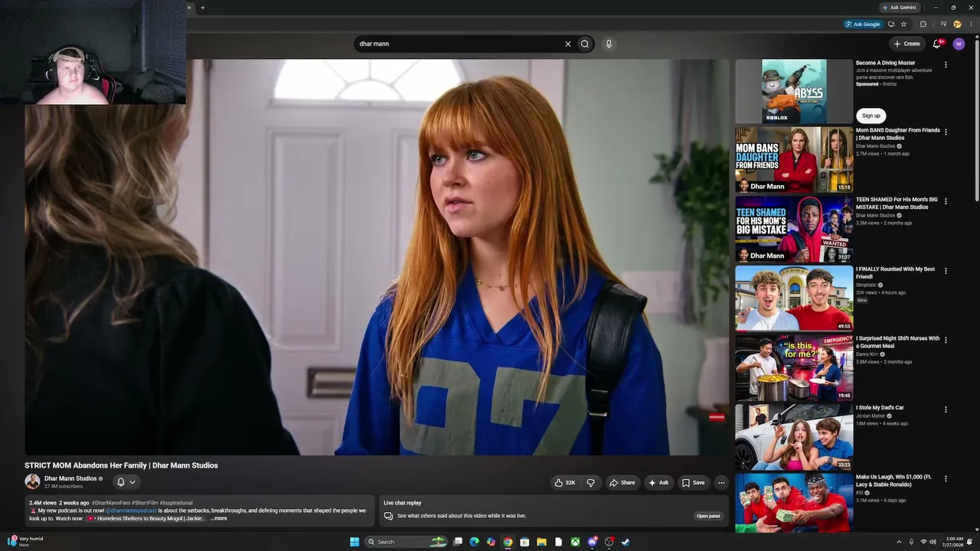Dislike the video with thumbs down
Viewport: 980px width, 551px height.
point(590,483)
